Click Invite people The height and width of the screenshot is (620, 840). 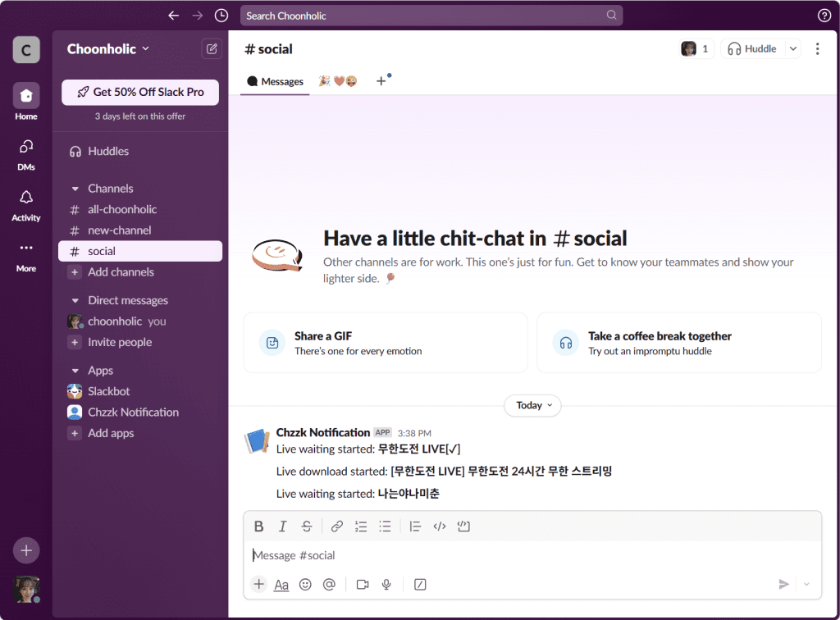[x=140, y=342]
